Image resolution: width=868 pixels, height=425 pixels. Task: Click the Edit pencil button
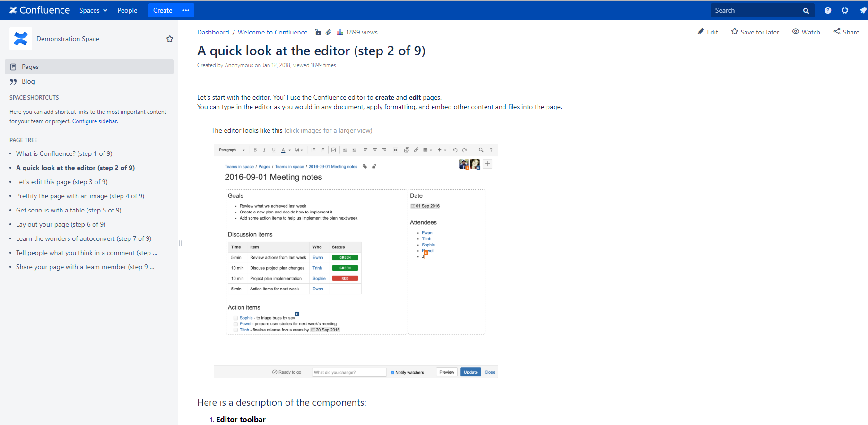(708, 32)
